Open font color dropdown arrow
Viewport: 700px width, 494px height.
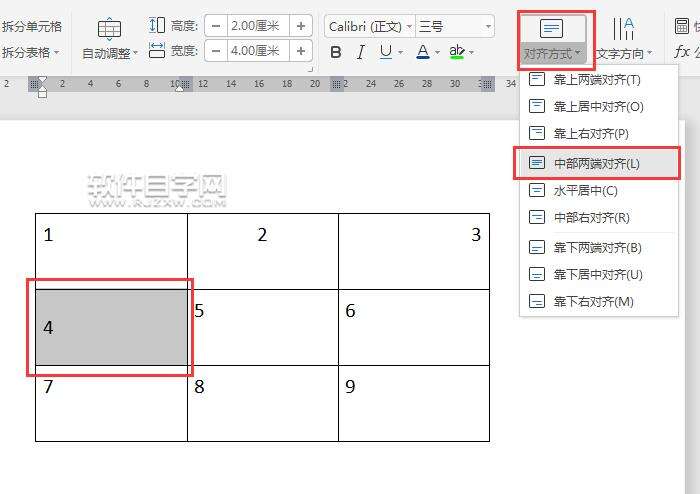438,53
